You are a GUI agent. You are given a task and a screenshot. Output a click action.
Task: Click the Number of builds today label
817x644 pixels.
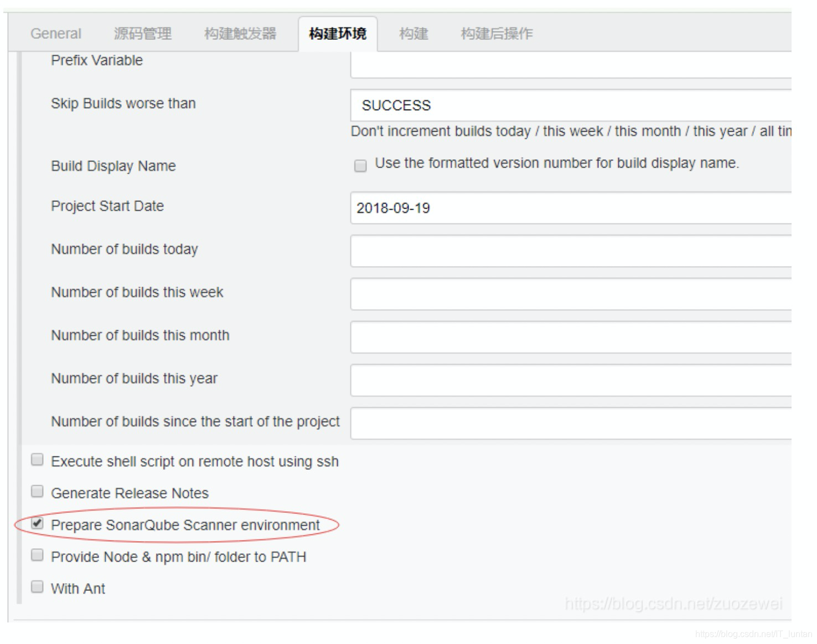[x=125, y=249]
